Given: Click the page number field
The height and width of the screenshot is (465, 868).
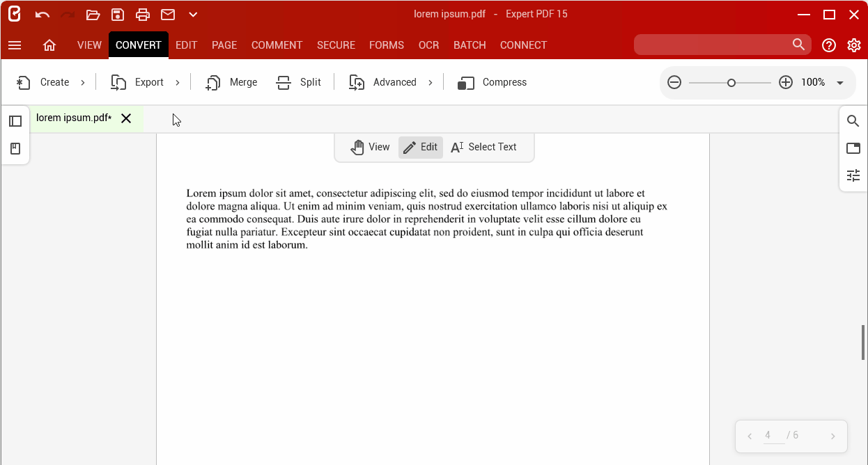Looking at the screenshot, I should pos(774,436).
